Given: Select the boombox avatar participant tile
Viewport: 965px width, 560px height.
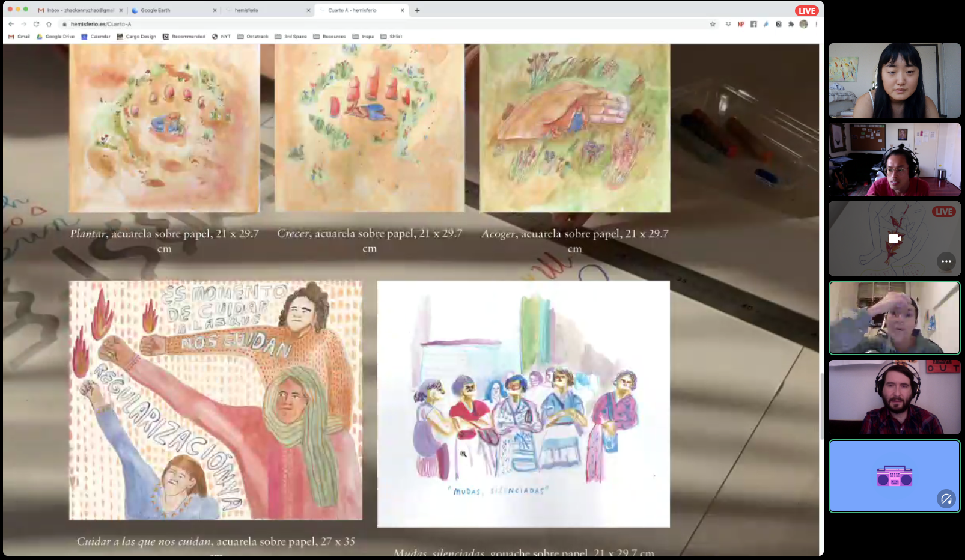Looking at the screenshot, I should tap(894, 476).
